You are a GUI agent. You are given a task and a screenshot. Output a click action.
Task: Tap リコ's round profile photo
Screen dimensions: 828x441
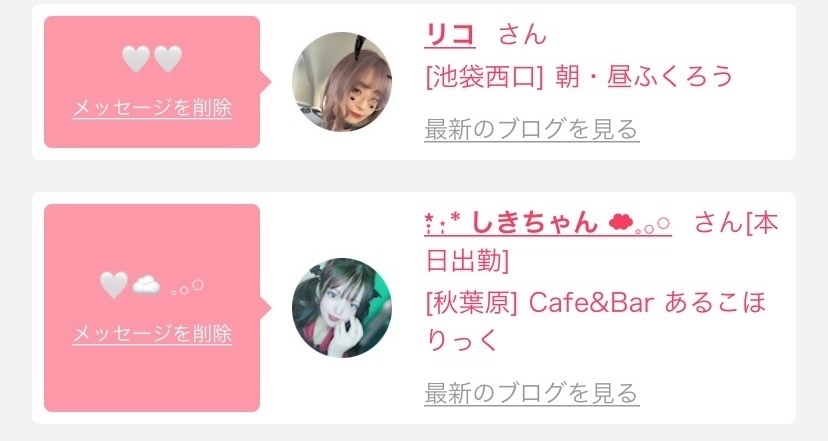tap(342, 81)
